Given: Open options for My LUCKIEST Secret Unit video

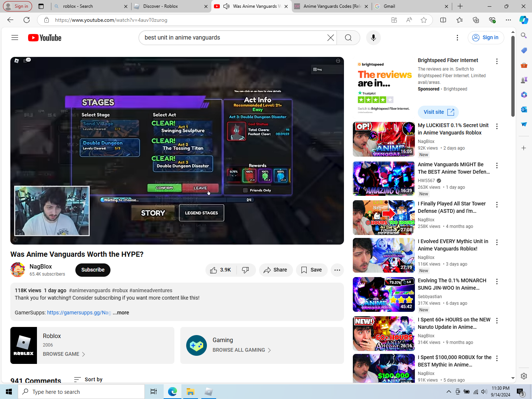Looking at the screenshot, I should click(x=497, y=126).
